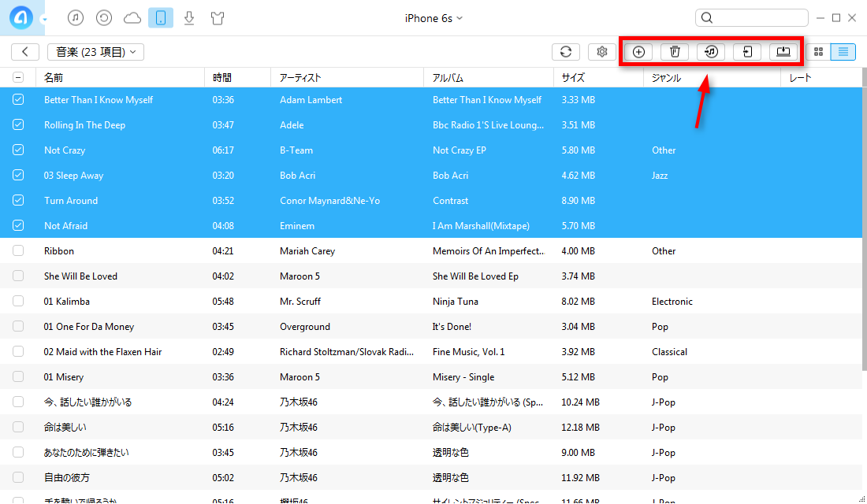Delete selected songs with trash icon
Viewport: 867px width, 504px height.
tap(675, 52)
